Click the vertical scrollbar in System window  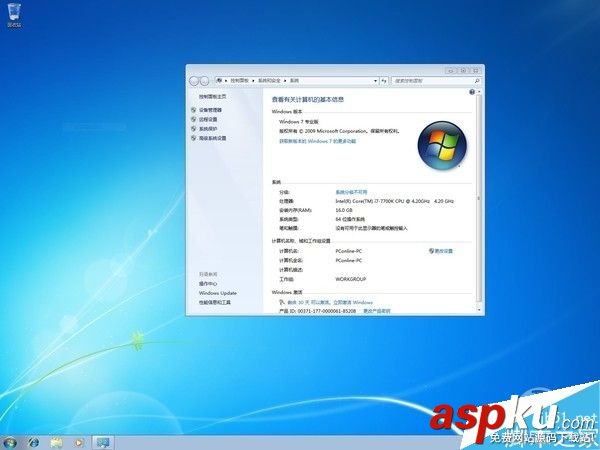(x=479, y=199)
